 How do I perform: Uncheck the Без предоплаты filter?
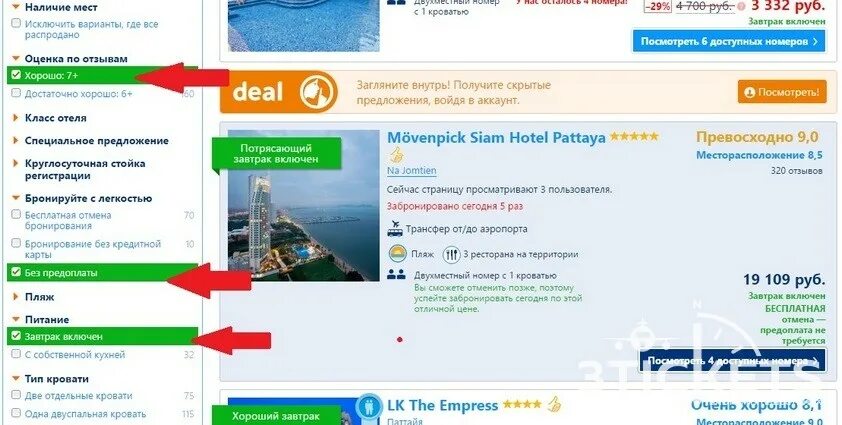[16, 272]
